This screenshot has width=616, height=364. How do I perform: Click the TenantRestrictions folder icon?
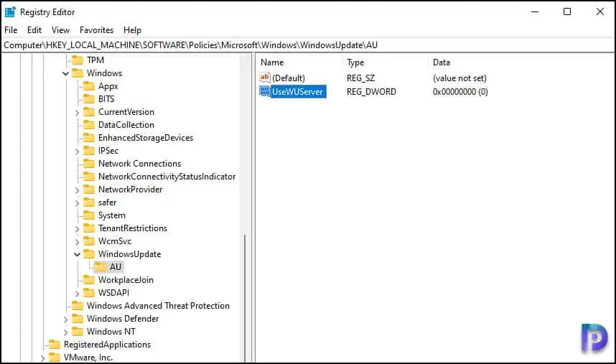(x=89, y=228)
